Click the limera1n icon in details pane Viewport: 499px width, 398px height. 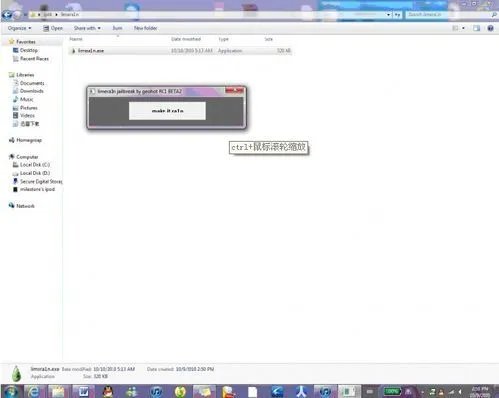[x=17, y=373]
